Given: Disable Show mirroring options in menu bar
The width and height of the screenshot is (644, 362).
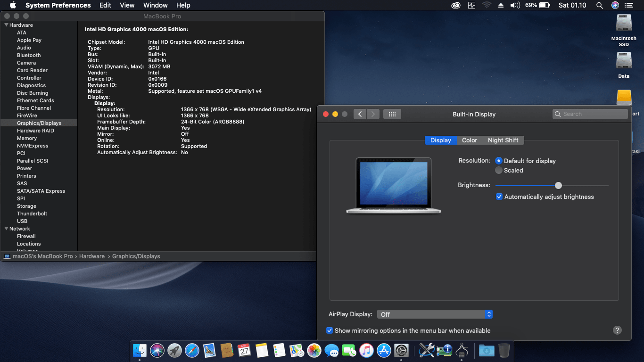Looking at the screenshot, I should pyautogui.click(x=330, y=330).
